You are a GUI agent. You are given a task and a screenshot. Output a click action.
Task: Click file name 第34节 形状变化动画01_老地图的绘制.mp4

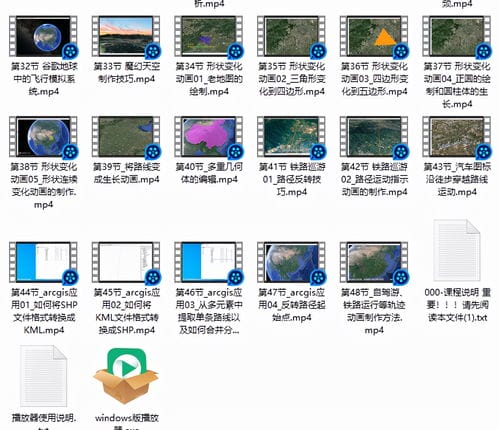point(209,79)
